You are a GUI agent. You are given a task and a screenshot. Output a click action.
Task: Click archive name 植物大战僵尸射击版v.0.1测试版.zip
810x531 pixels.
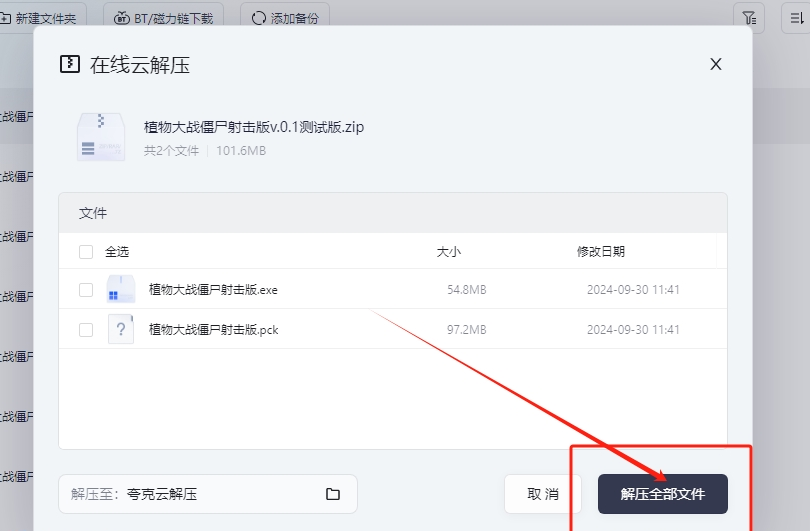click(254, 127)
